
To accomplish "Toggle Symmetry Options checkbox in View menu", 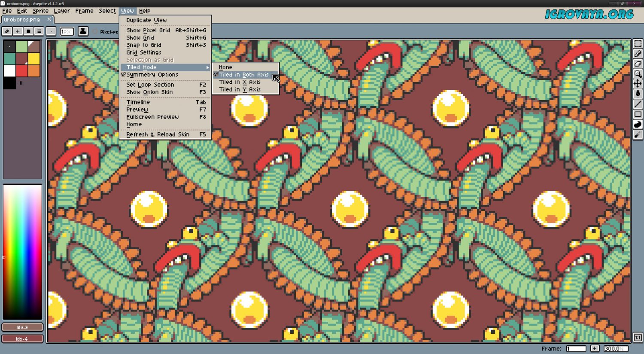I will coord(152,75).
